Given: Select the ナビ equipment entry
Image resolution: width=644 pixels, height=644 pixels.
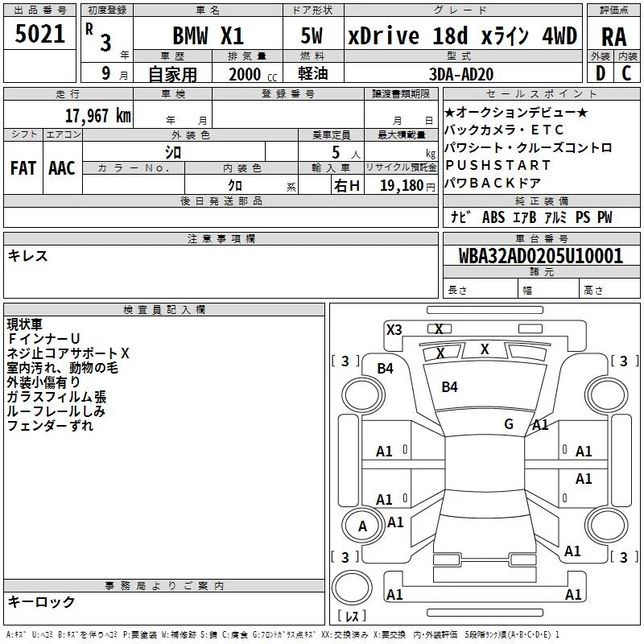Looking at the screenshot, I should 459,217.
